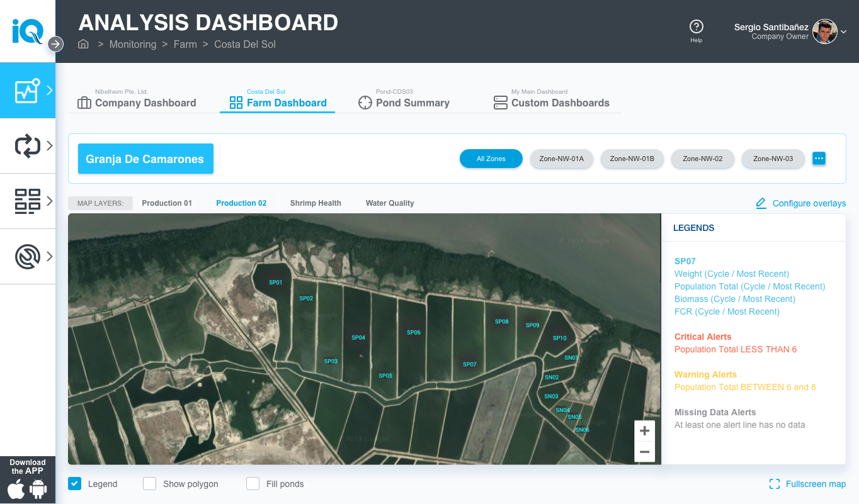Click the Fullscreen map icon

click(x=775, y=484)
